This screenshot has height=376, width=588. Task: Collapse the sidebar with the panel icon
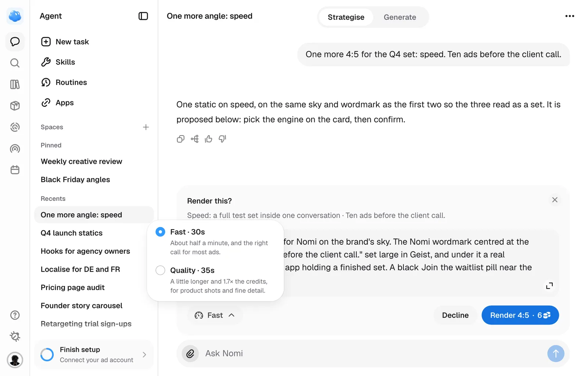(143, 16)
